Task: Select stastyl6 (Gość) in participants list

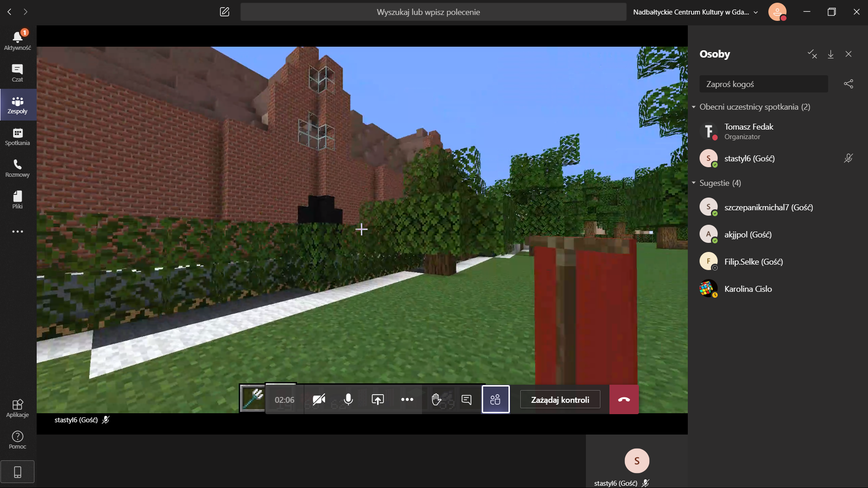Action: (777, 159)
